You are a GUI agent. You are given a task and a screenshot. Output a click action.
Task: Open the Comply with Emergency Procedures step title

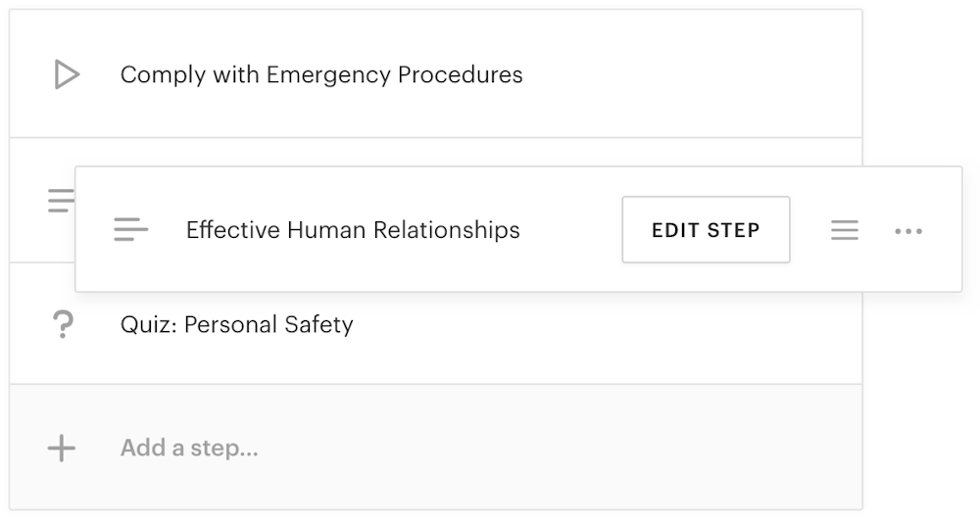(321, 74)
